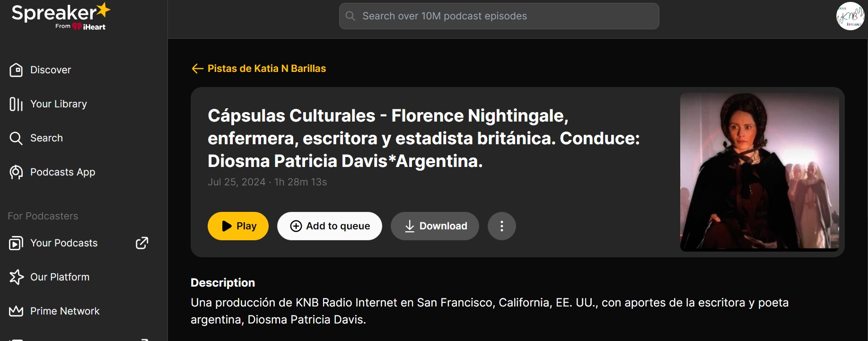Viewport: 868px width, 341px height.
Task: Open Podcasts App menu item
Action: [x=62, y=172]
